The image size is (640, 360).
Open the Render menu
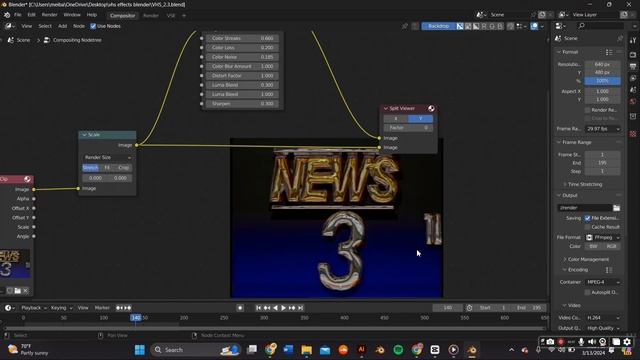pyautogui.click(x=49, y=15)
